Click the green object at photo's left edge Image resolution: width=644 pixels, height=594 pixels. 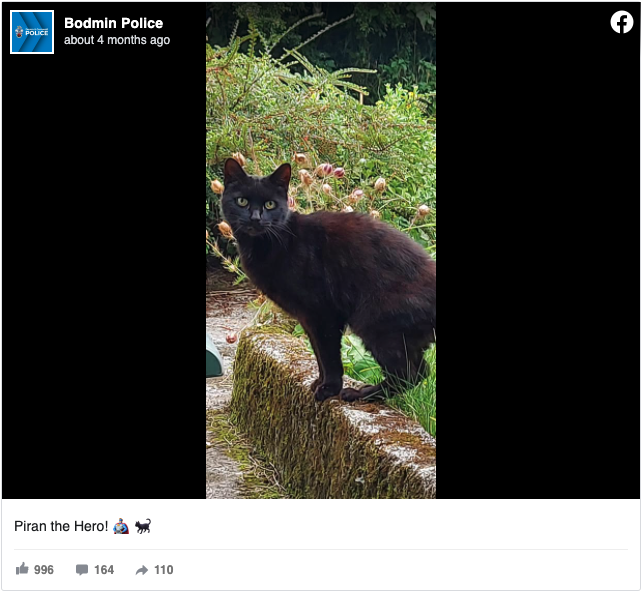[213, 357]
